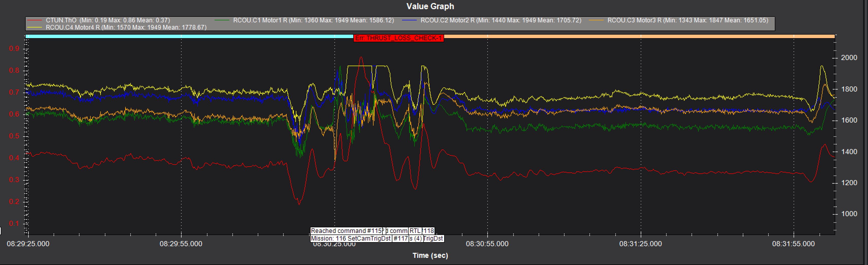Click the 0.1 value on left axis
Image resolution: width=868 pixels, height=265 pixels.
14,224
